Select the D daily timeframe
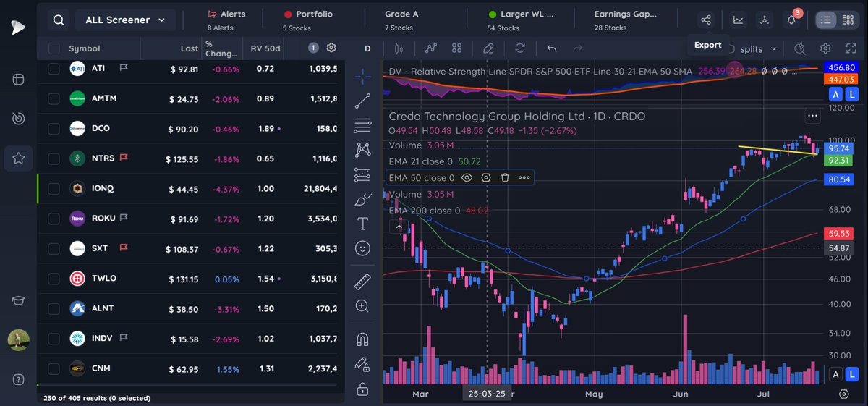The height and width of the screenshot is (406, 868). tap(367, 48)
